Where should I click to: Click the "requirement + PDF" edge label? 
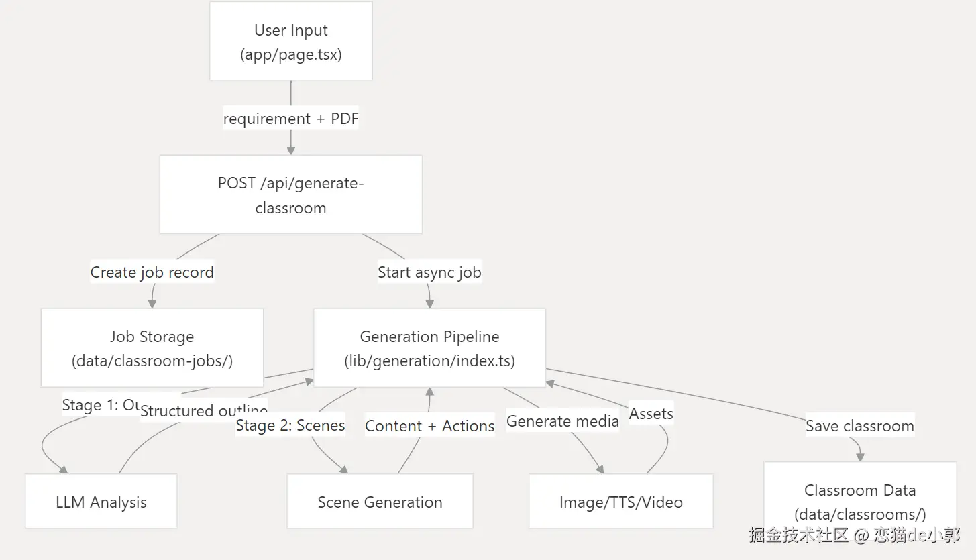coord(290,119)
